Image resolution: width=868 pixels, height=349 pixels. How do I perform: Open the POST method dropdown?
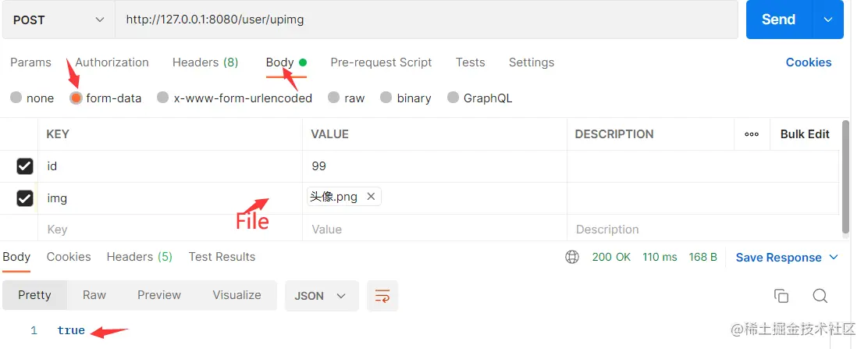tap(58, 20)
